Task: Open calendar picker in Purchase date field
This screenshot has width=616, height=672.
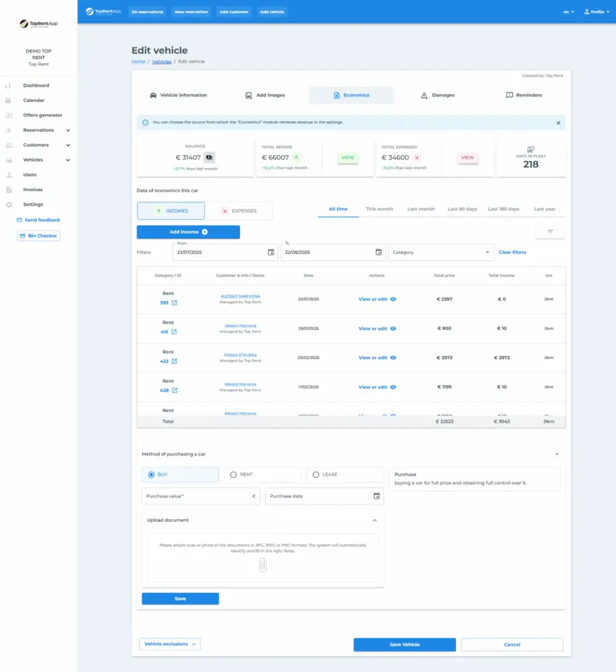Action: coord(377,496)
